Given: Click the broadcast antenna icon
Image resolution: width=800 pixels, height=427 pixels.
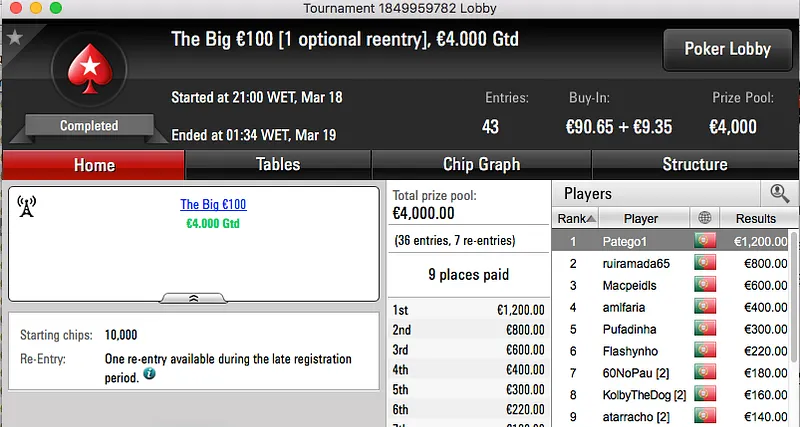Looking at the screenshot, I should 28,206.
